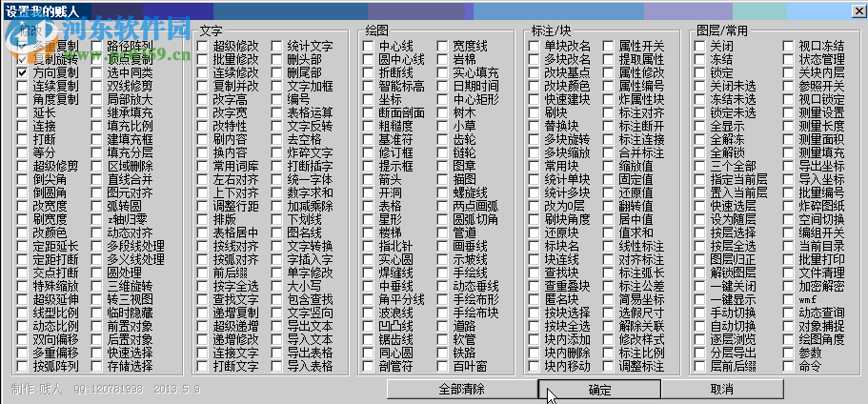868x404 pixels.
Task: Enable 中心线 in the 绘图 group
Action: [368, 46]
